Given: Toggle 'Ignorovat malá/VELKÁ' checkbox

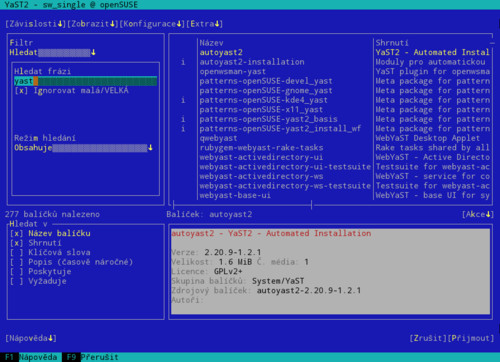Looking at the screenshot, I should coord(71,90).
